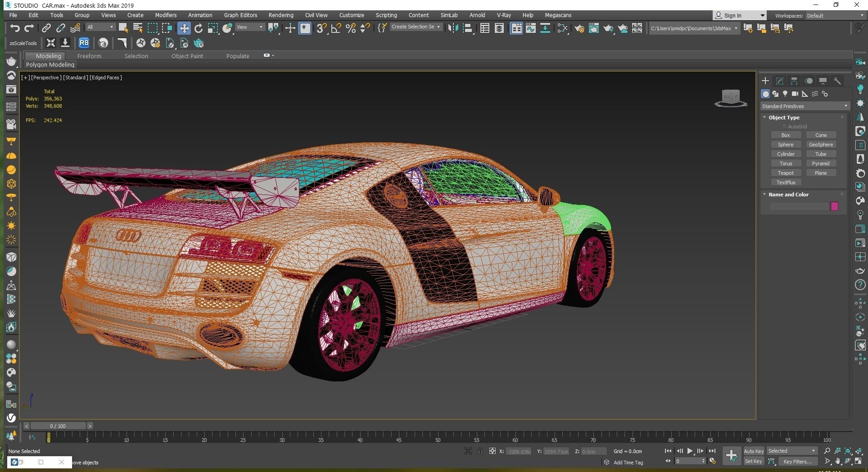
Task: Switch to Cameras category icon
Action: click(795, 94)
